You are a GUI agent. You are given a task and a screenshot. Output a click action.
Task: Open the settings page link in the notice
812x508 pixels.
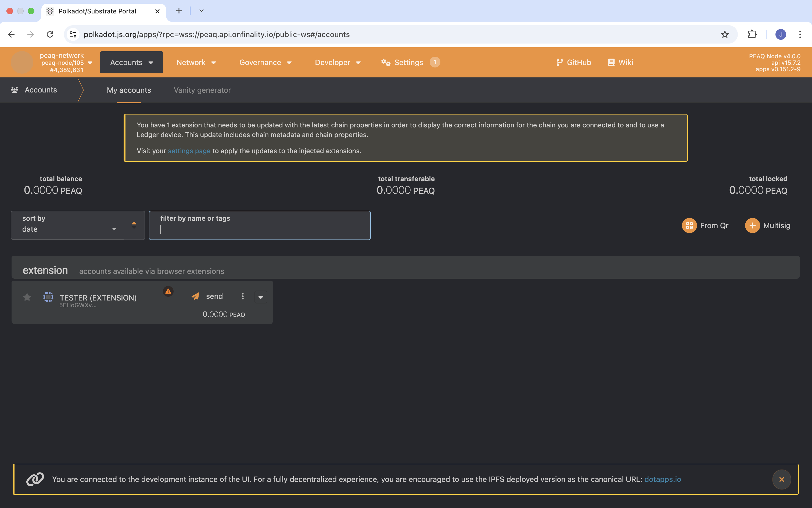(189, 151)
